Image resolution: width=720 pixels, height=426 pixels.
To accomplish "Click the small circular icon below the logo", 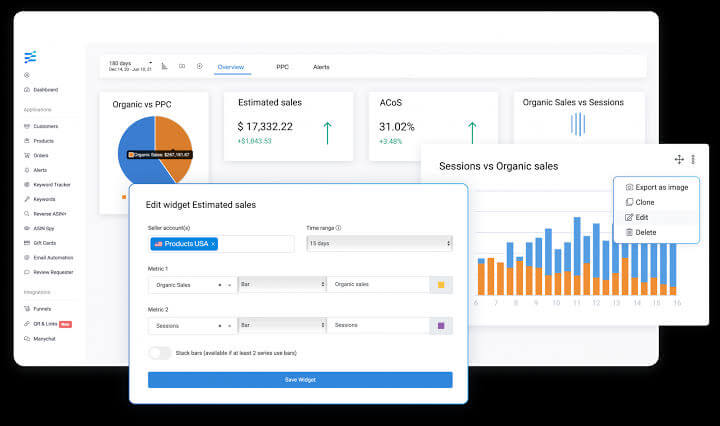I will (27, 75).
